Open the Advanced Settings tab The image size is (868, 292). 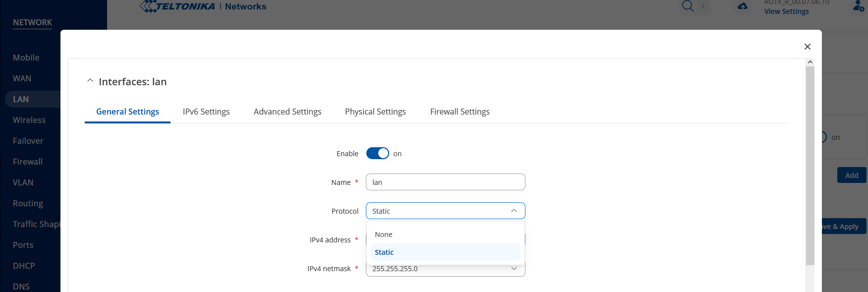[x=288, y=112]
